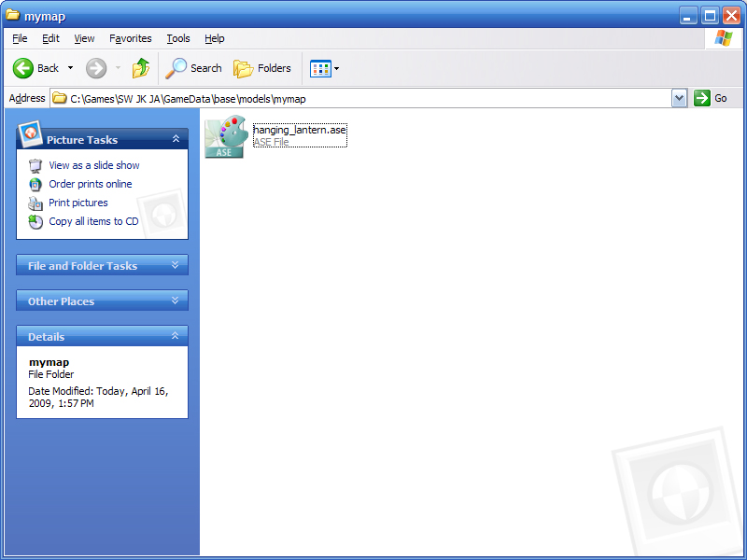This screenshot has height=560, width=747.
Task: Open the Forward history dropdown arrow
Action: [118, 68]
